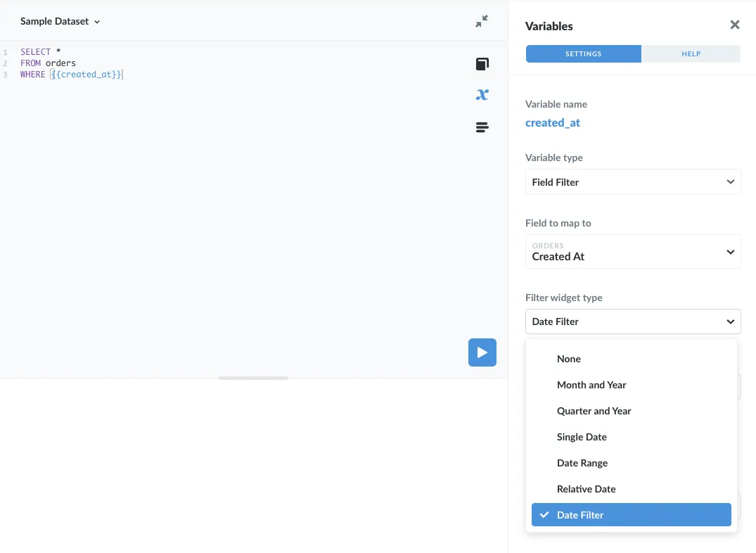The image size is (756, 553).
Task: Select the Single Date option
Action: click(x=582, y=437)
